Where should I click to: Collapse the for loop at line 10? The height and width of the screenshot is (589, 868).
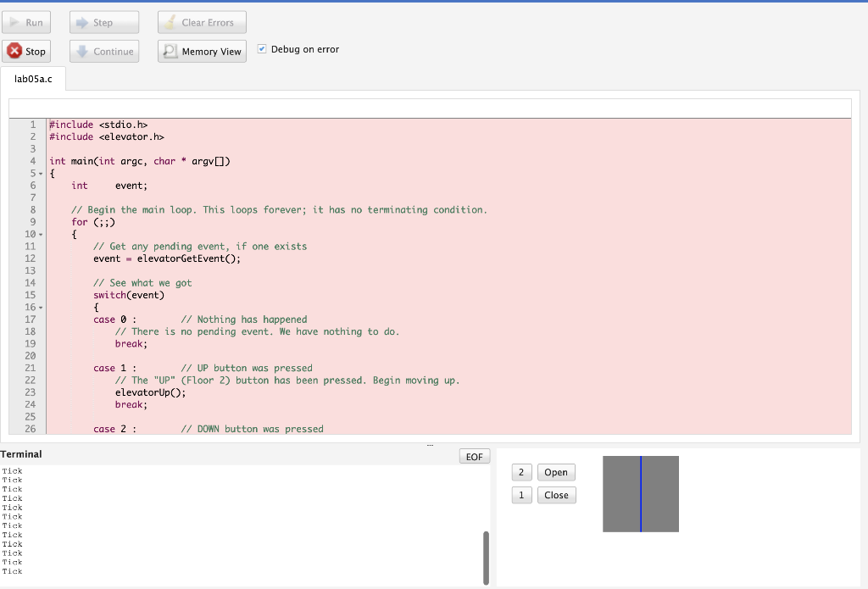[39, 234]
